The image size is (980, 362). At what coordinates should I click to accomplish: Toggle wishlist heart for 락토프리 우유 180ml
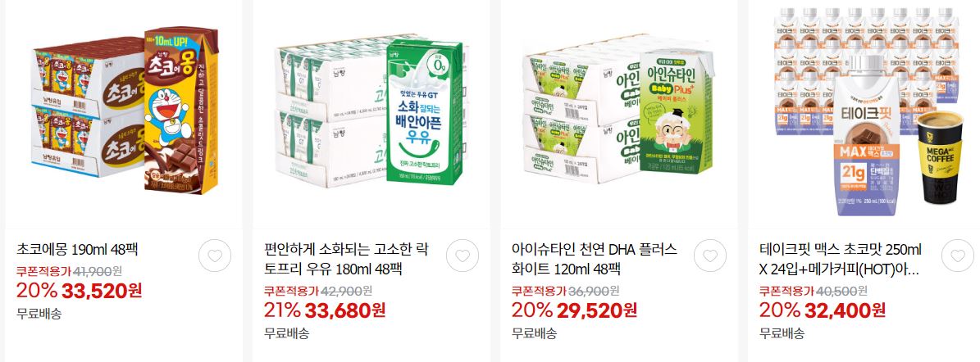463,256
